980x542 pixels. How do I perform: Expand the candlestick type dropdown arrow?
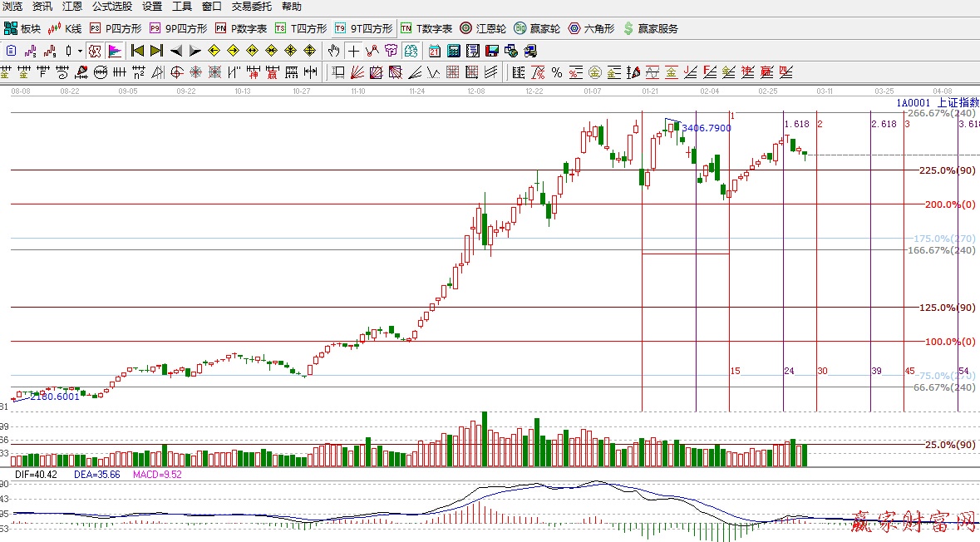click(x=81, y=51)
